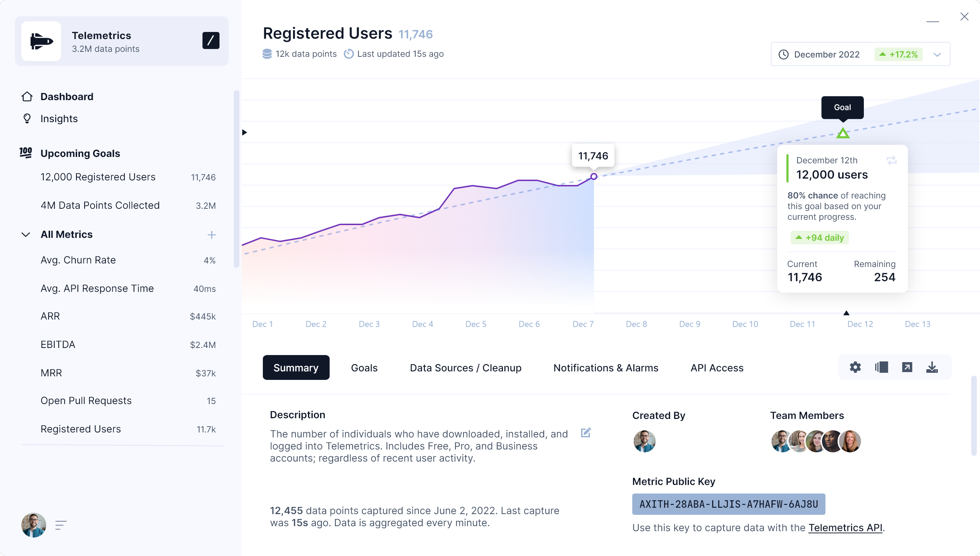Click the summary panel scrollbar
Viewport: 980px width, 556px height.
point(974,416)
